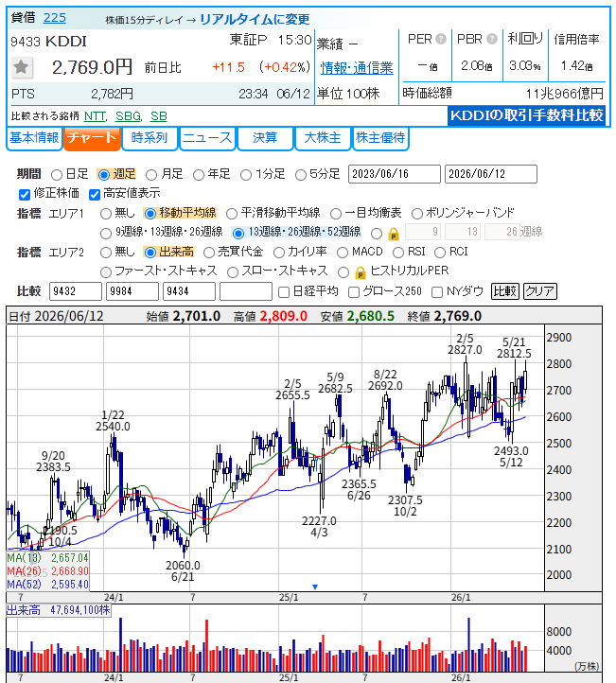Click the comparison code field 9432
616x683 pixels.
click(76, 291)
